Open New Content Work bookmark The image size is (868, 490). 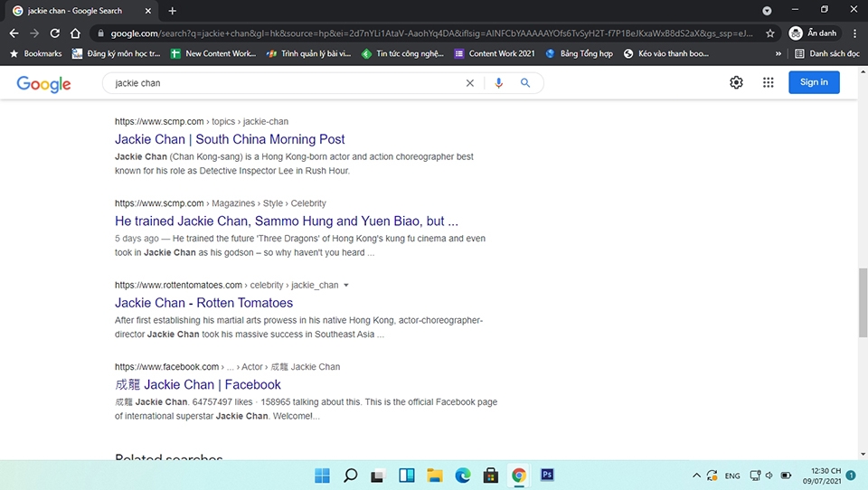(213, 53)
